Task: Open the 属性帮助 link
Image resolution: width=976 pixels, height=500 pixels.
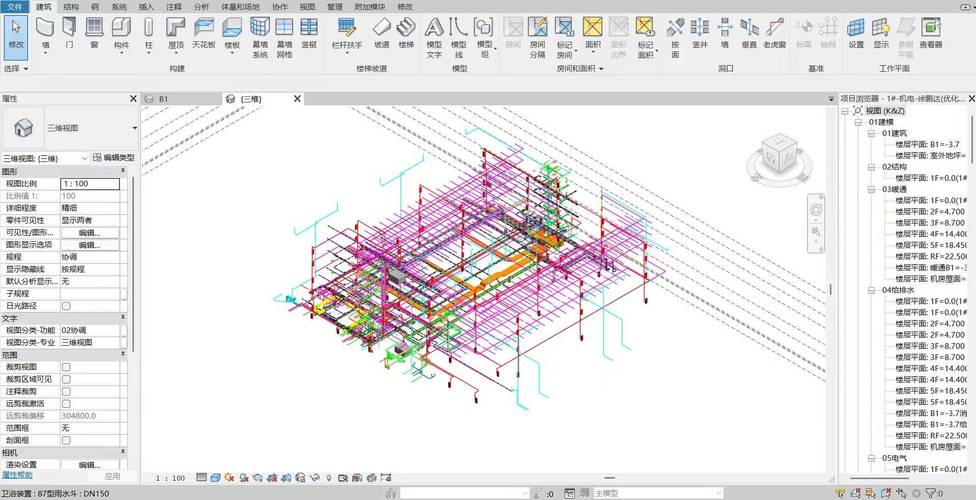Action: (17, 475)
